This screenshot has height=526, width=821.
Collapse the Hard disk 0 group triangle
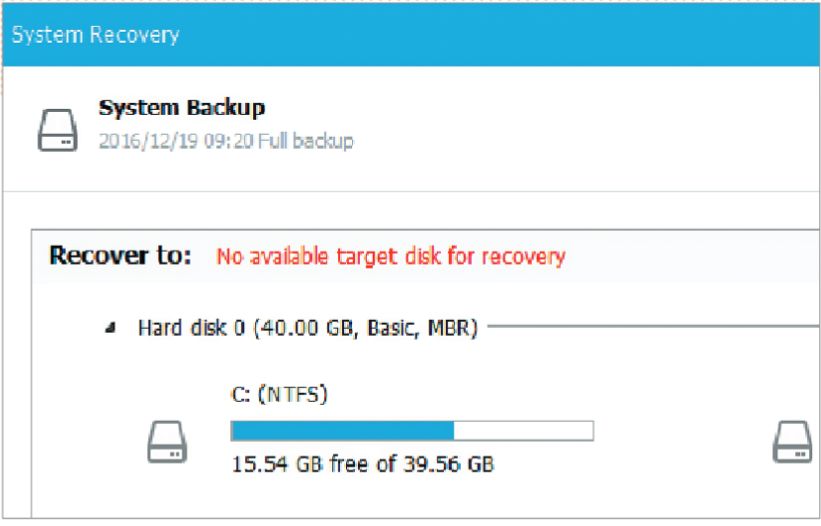click(109, 328)
